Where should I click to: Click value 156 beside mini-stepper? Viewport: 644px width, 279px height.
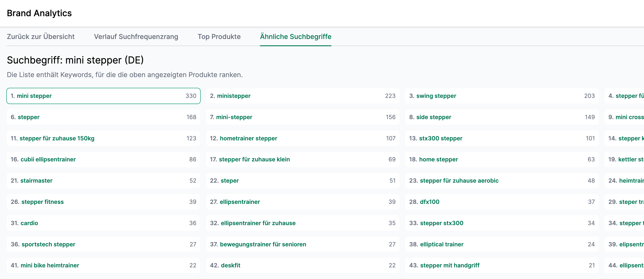391,117
